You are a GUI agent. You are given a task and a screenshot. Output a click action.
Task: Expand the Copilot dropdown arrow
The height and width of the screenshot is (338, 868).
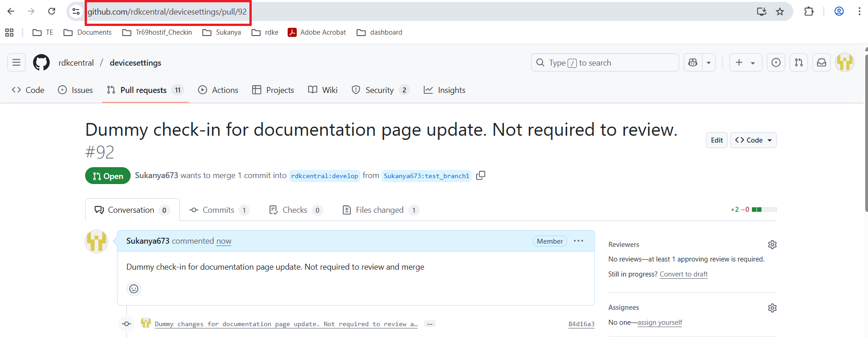pos(709,63)
